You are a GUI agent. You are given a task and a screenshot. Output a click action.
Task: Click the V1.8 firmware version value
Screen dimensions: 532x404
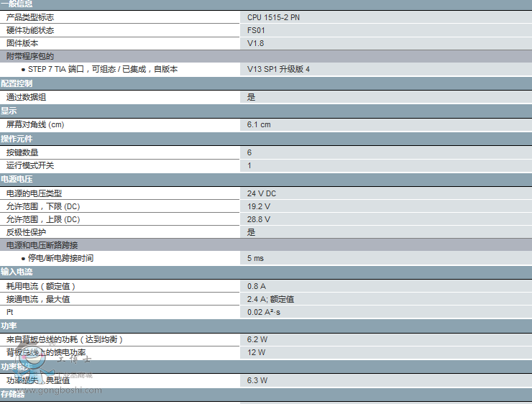255,43
